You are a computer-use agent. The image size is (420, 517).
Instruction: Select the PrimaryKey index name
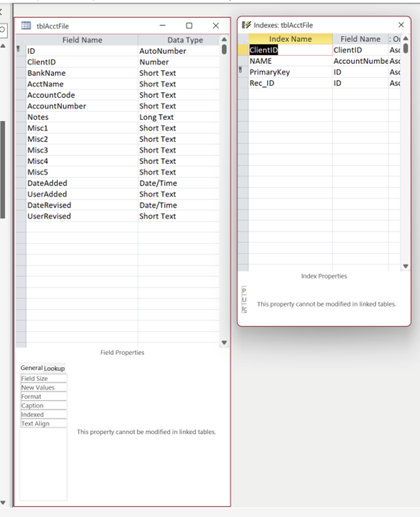pos(290,72)
